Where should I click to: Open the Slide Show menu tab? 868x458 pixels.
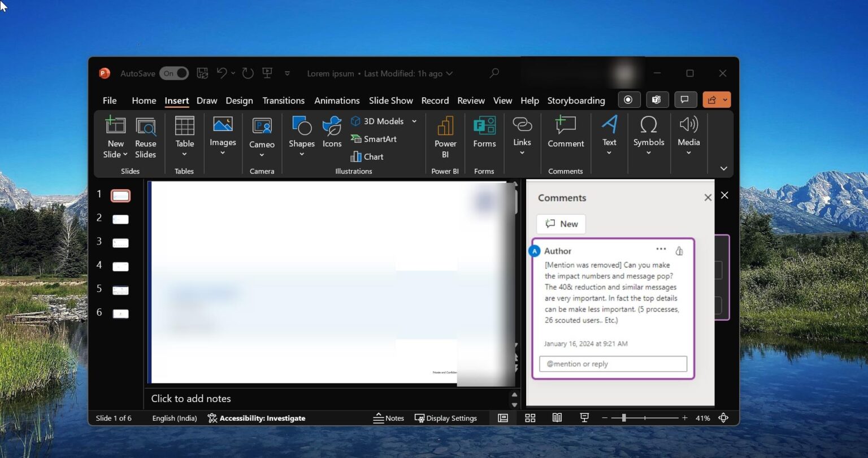pyautogui.click(x=390, y=101)
